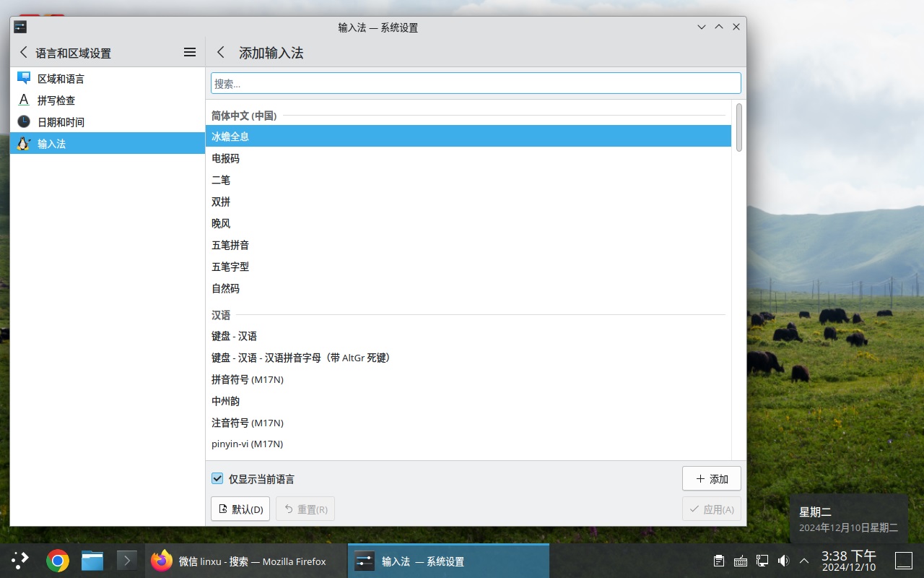Select 自然码 input method

click(x=468, y=288)
